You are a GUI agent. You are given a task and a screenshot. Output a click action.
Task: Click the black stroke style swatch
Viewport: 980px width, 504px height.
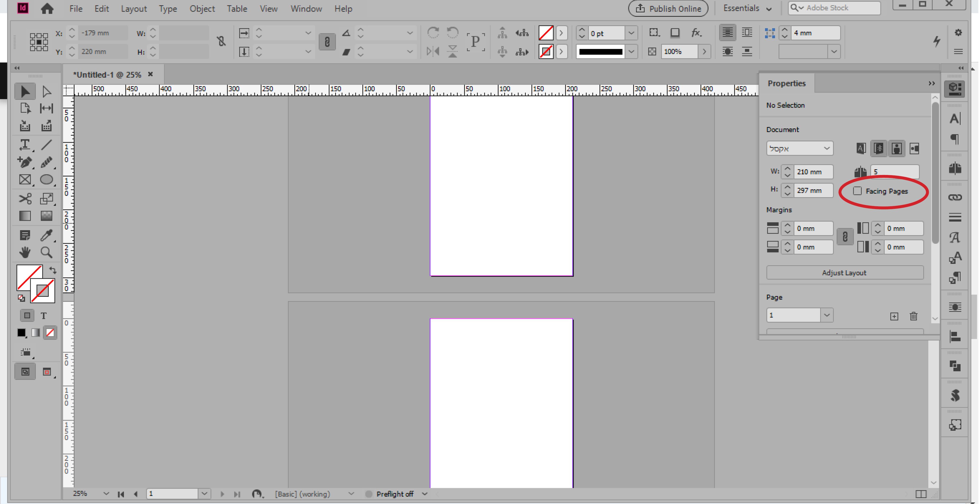click(x=601, y=51)
